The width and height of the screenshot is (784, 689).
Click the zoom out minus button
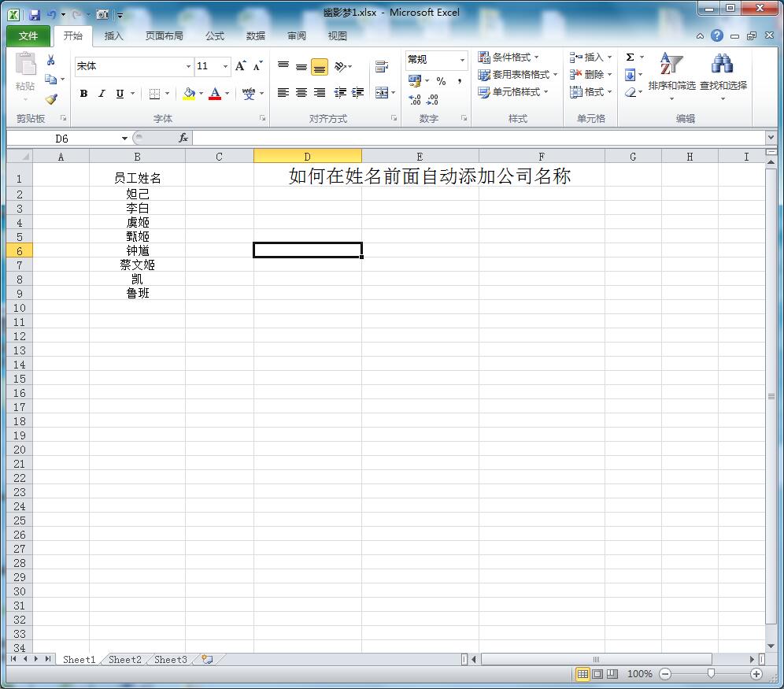[665, 674]
